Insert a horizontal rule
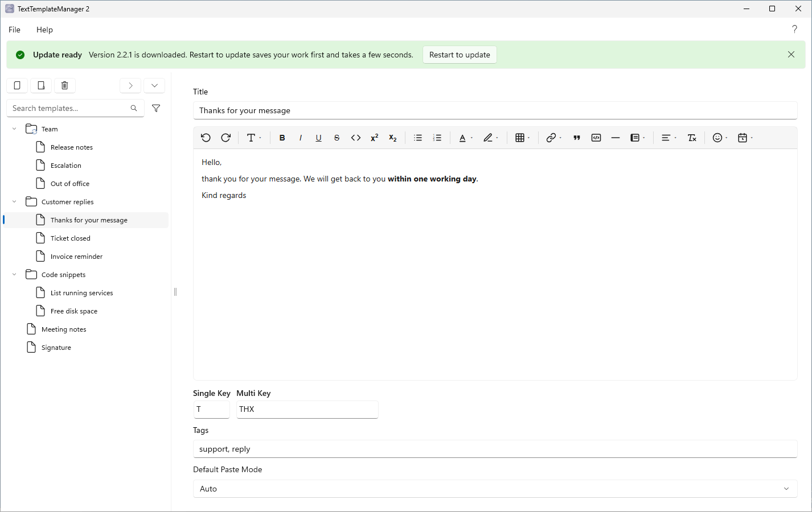Image resolution: width=812 pixels, height=512 pixels. (616, 138)
